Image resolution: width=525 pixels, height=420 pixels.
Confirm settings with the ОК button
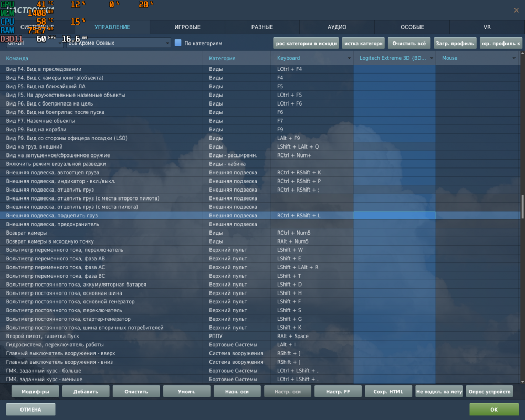(x=492, y=409)
